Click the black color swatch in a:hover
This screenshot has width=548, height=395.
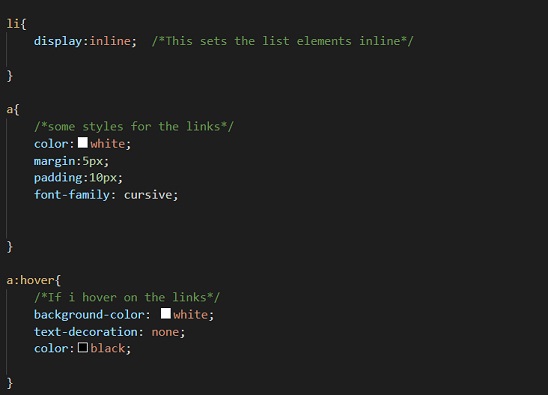[x=83, y=347]
